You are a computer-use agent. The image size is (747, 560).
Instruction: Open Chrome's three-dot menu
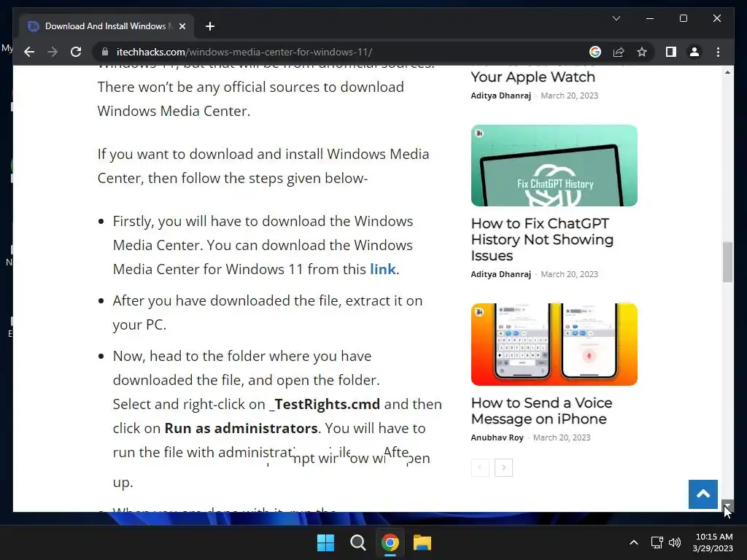pos(718,52)
